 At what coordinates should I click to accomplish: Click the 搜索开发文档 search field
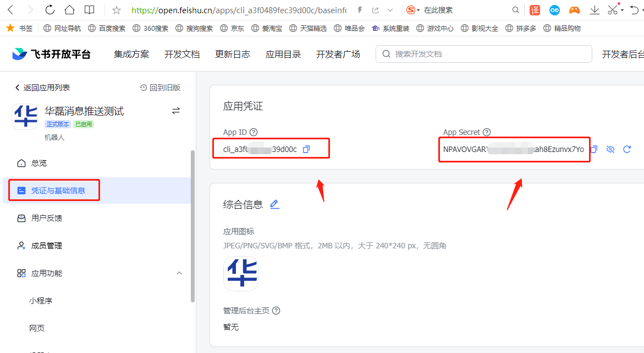[x=484, y=54]
